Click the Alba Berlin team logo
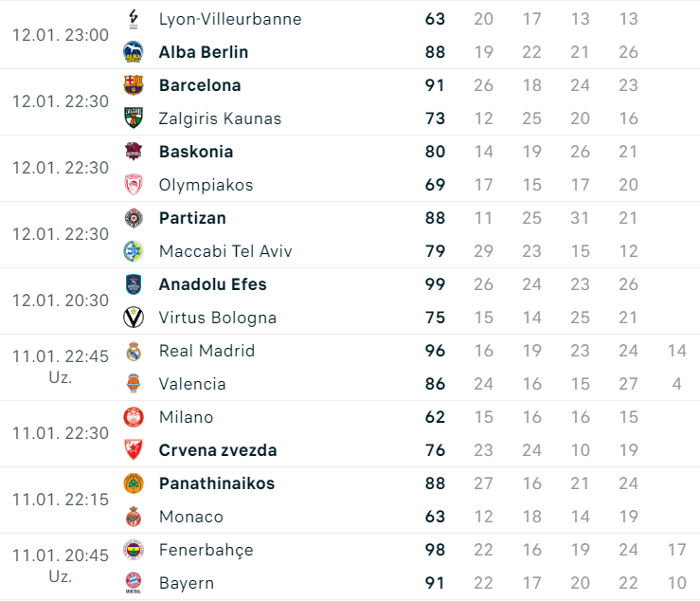 click(134, 52)
